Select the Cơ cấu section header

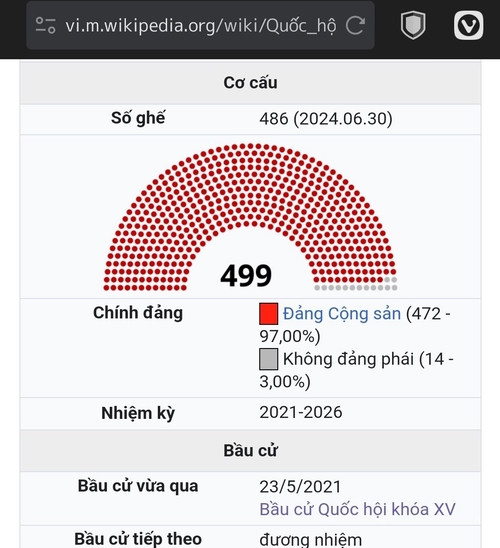pos(251,83)
